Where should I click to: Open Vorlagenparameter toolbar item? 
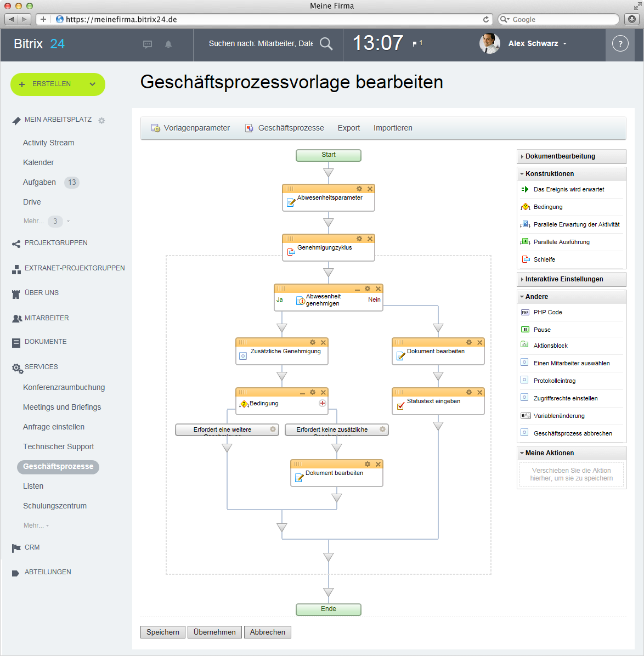coord(190,128)
